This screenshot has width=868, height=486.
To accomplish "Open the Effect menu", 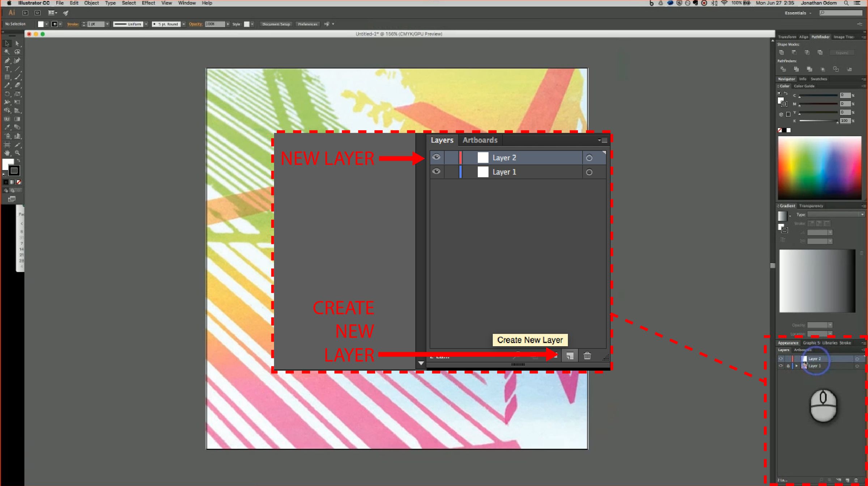I will [x=148, y=3].
